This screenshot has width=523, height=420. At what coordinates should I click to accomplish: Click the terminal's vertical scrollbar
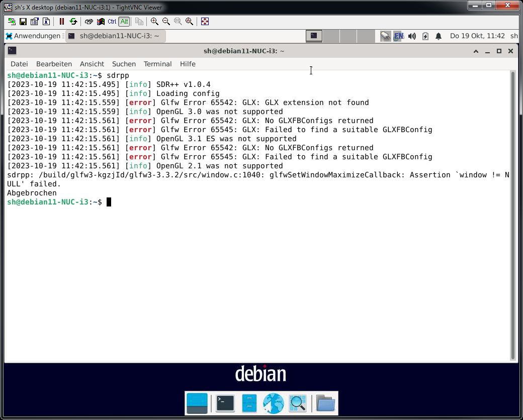pyautogui.click(x=513, y=216)
